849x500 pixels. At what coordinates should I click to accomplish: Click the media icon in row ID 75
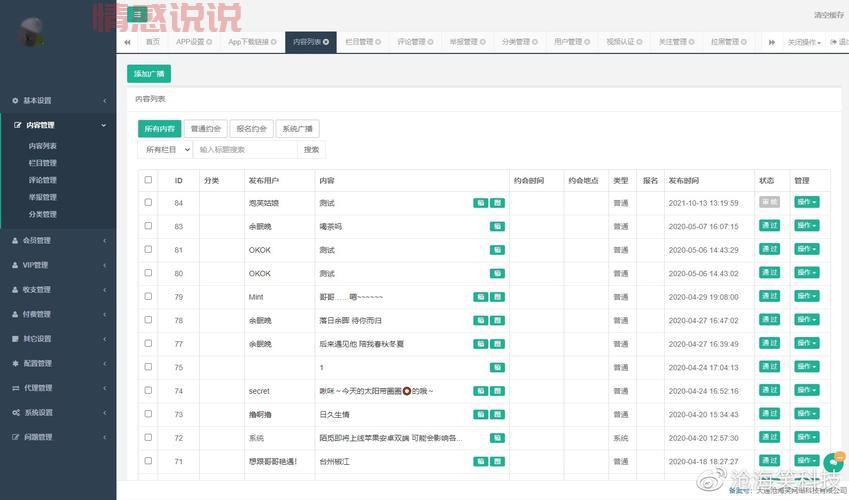point(497,367)
